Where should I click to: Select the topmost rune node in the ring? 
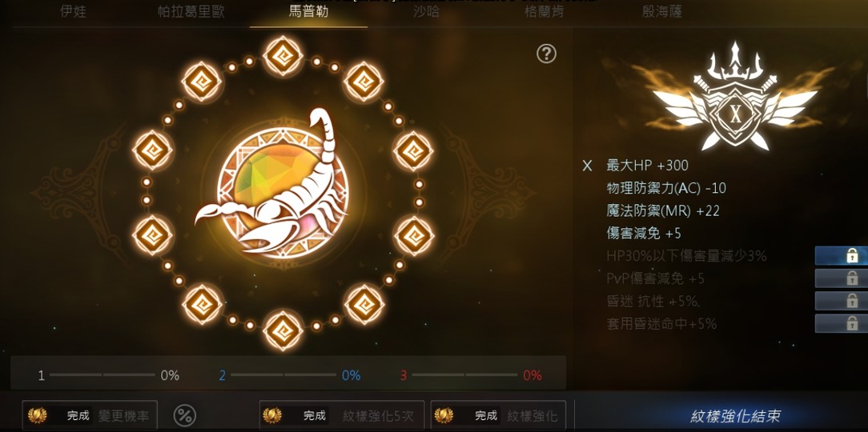pyautogui.click(x=283, y=55)
